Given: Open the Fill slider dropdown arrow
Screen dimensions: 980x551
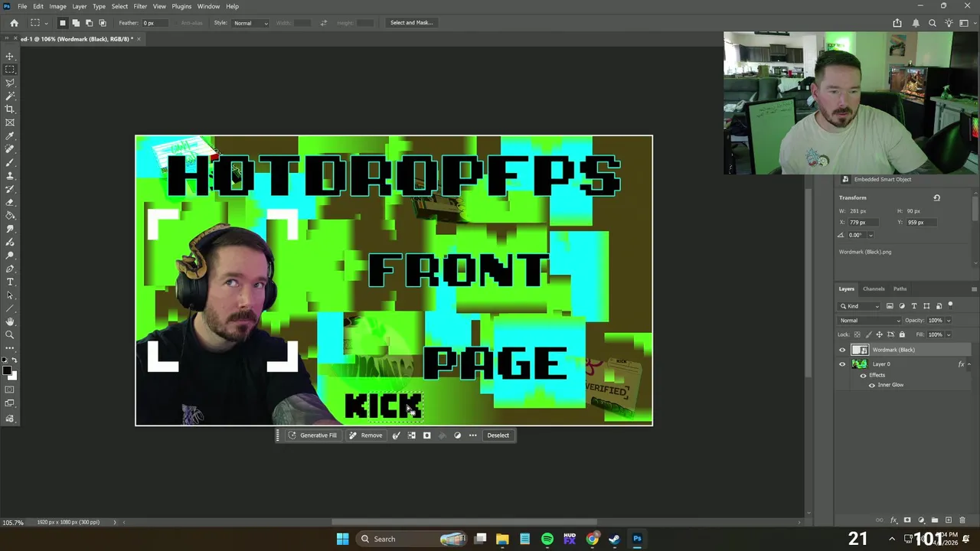Looking at the screenshot, I should click(x=949, y=334).
